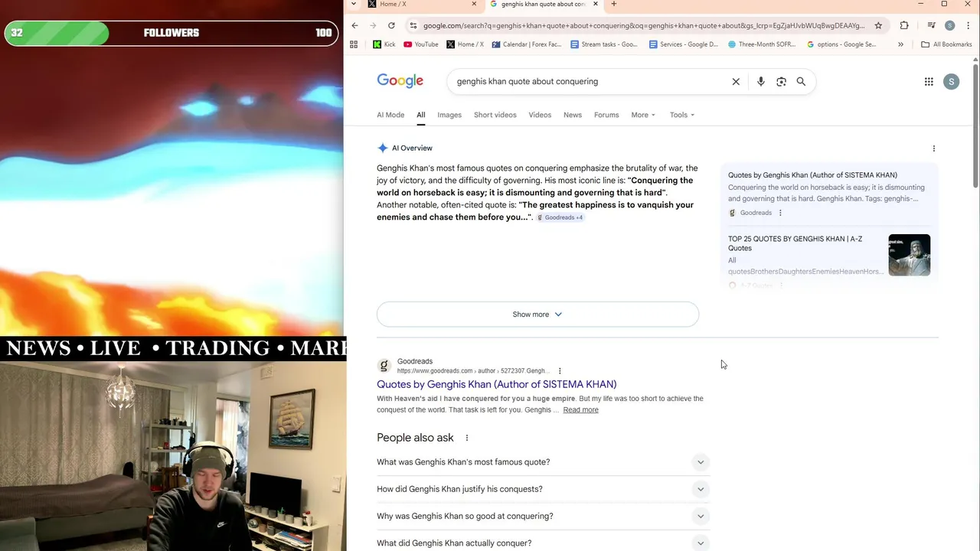This screenshot has width=980, height=551.
Task: Open the Chrome profile avatar in toolbar
Action: tap(949, 25)
